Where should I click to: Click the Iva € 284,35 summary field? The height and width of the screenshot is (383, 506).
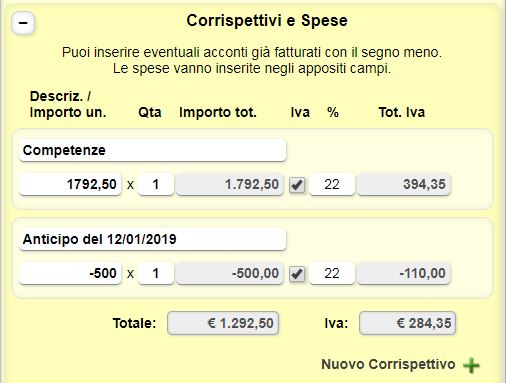coord(407,323)
